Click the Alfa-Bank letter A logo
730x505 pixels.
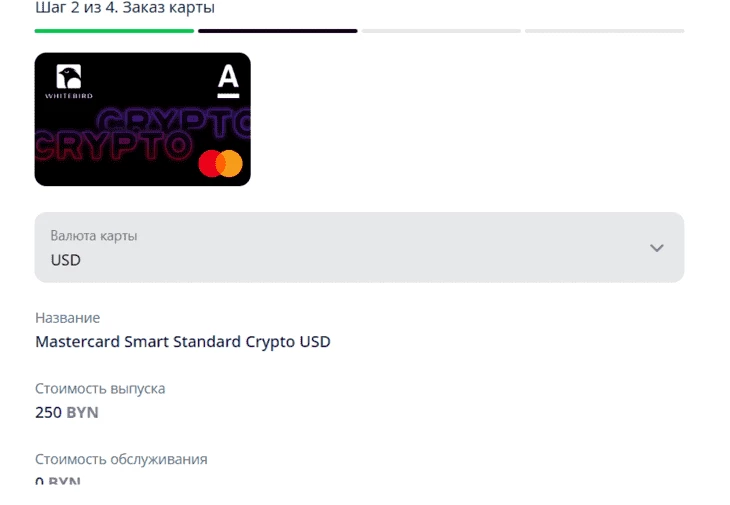tap(227, 81)
